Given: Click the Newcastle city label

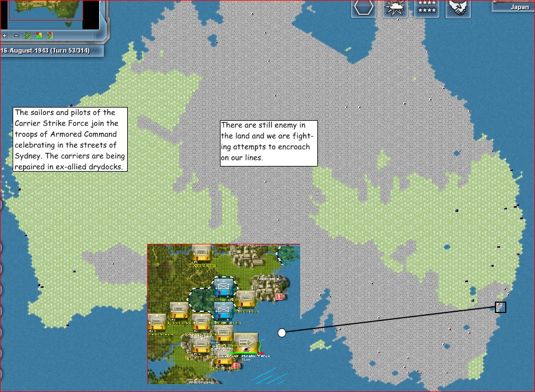Looking at the screenshot, I should (268, 279).
